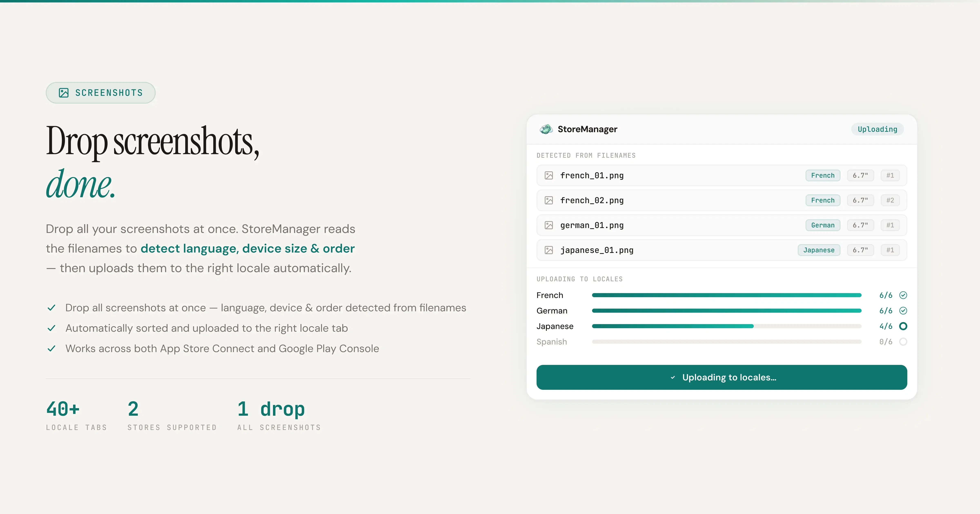Click the '40+' locale tabs stat
The height and width of the screenshot is (514, 980).
63,409
